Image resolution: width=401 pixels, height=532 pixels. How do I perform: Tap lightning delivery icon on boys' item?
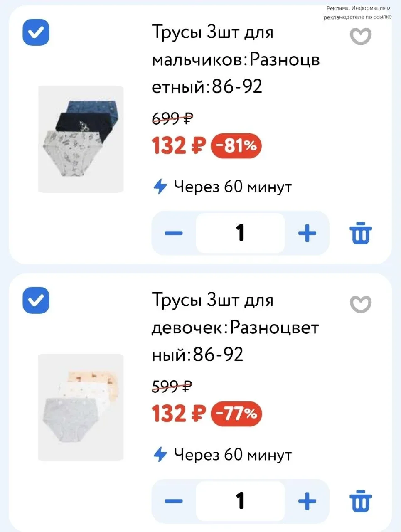click(160, 187)
